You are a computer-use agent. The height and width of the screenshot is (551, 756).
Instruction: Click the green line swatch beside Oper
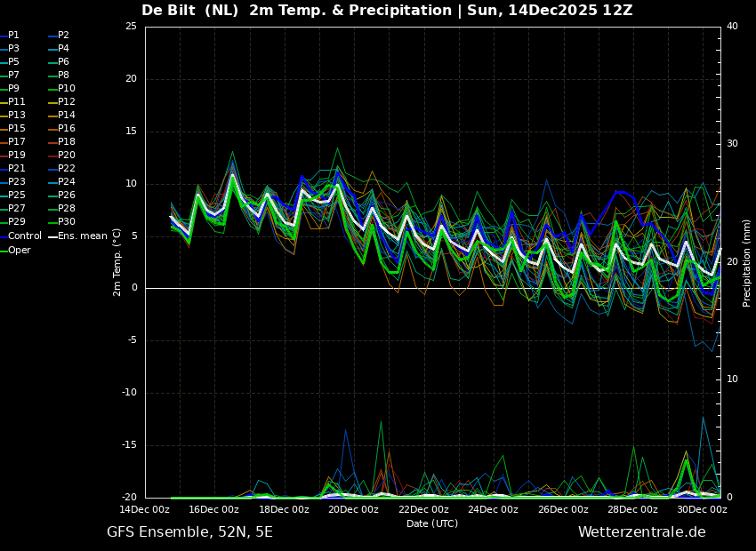[x=4, y=251]
